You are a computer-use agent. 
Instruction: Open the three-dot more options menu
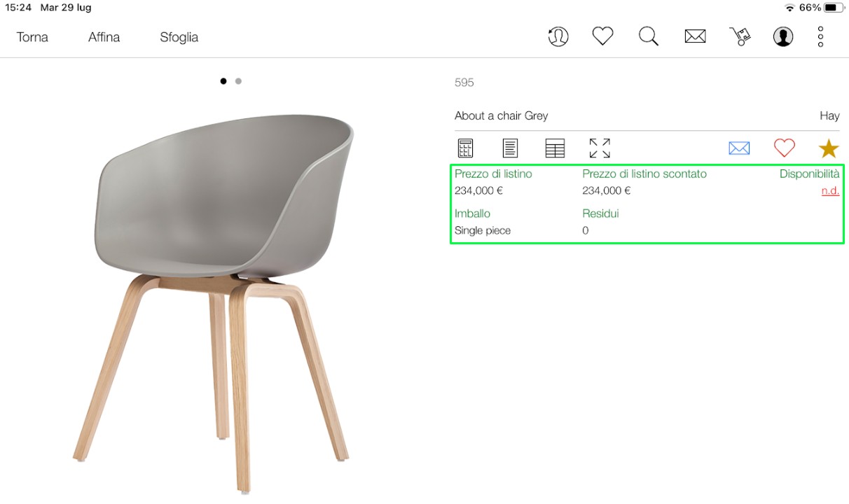pos(820,36)
